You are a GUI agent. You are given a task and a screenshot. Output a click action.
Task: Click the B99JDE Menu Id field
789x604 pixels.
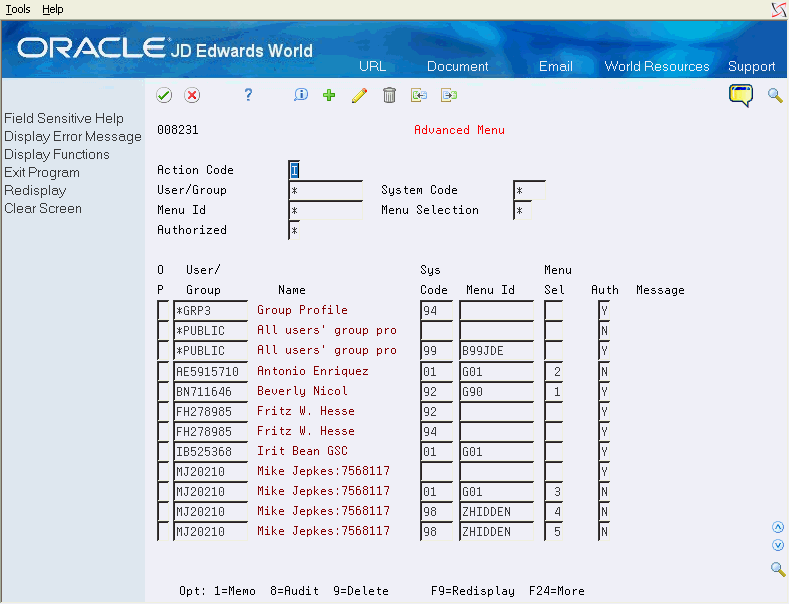pos(497,351)
